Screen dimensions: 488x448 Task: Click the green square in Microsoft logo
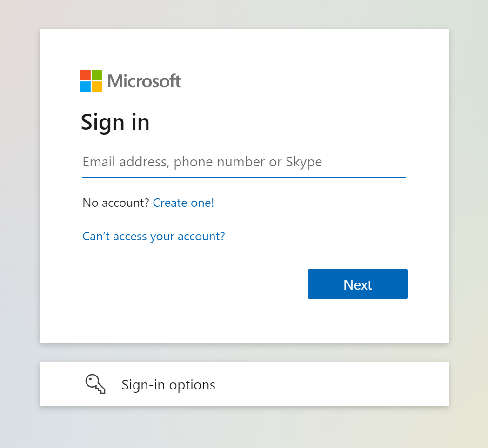click(97, 75)
